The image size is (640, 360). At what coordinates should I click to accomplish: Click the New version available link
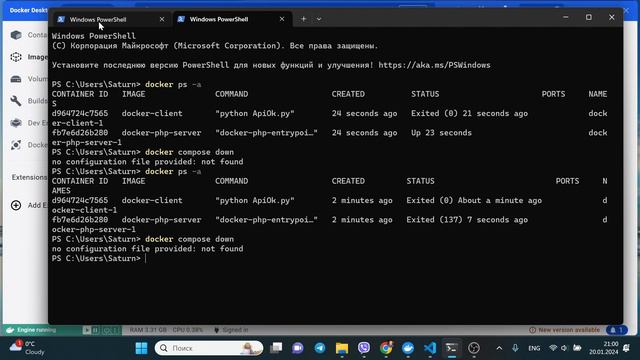[x=565, y=330]
